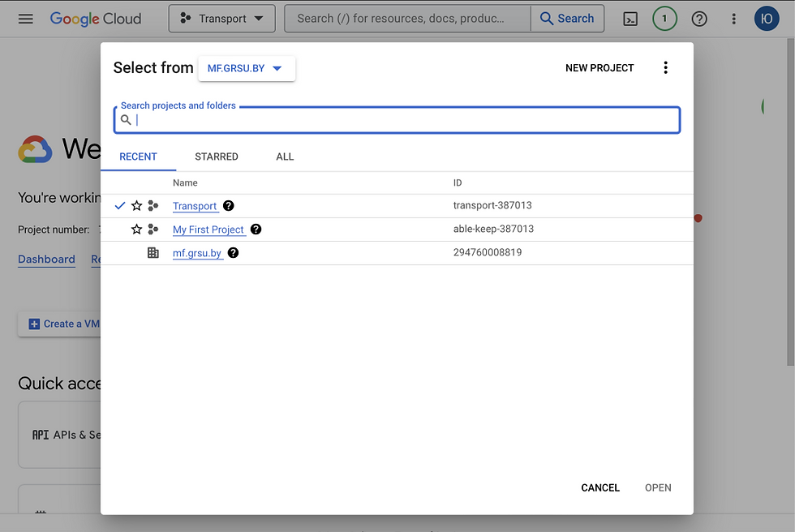Click Create a VM button behind dialog
This screenshot has height=532, width=795.
[59, 324]
